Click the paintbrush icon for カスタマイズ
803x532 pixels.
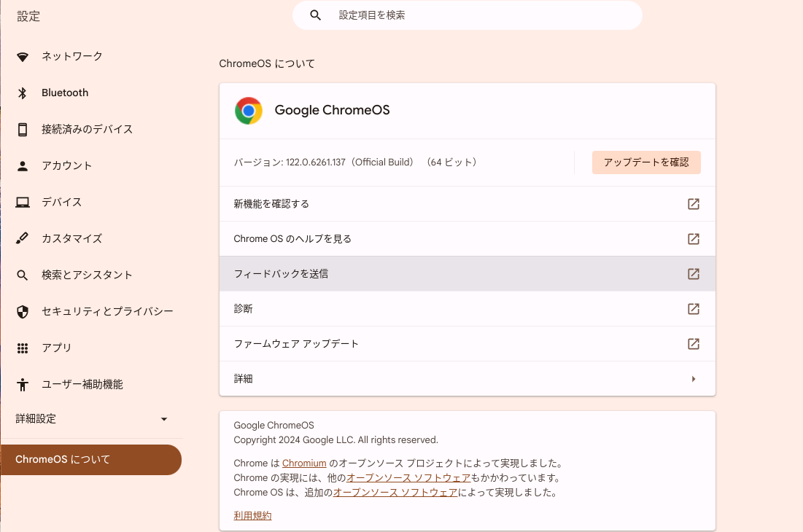click(23, 238)
